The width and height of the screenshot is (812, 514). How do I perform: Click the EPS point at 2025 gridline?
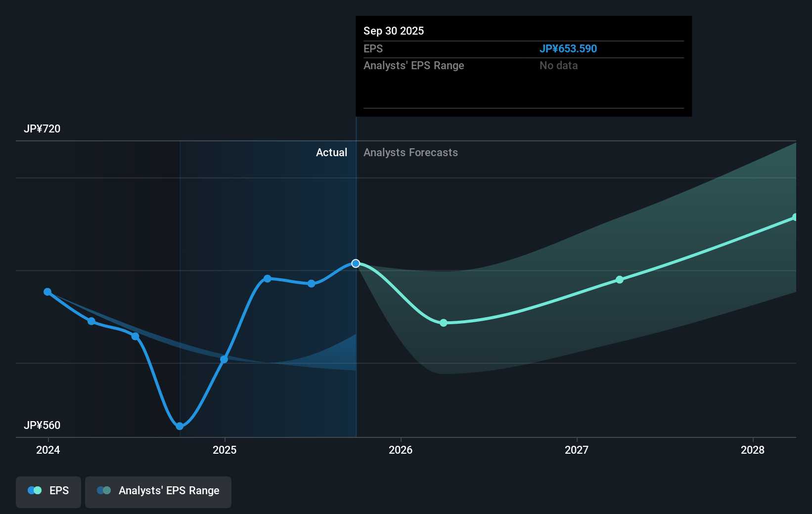(224, 359)
